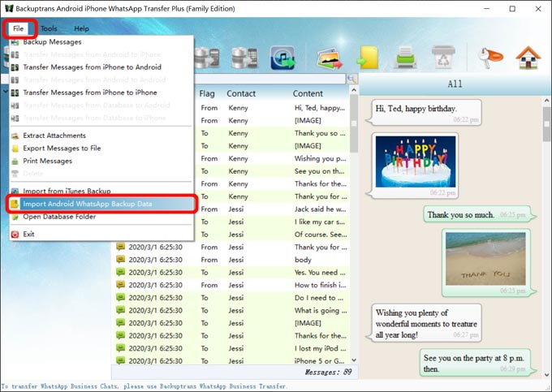The width and height of the screenshot is (552, 392).
Task: Click the Export Messages to File menu icon
Action: pos(15,149)
